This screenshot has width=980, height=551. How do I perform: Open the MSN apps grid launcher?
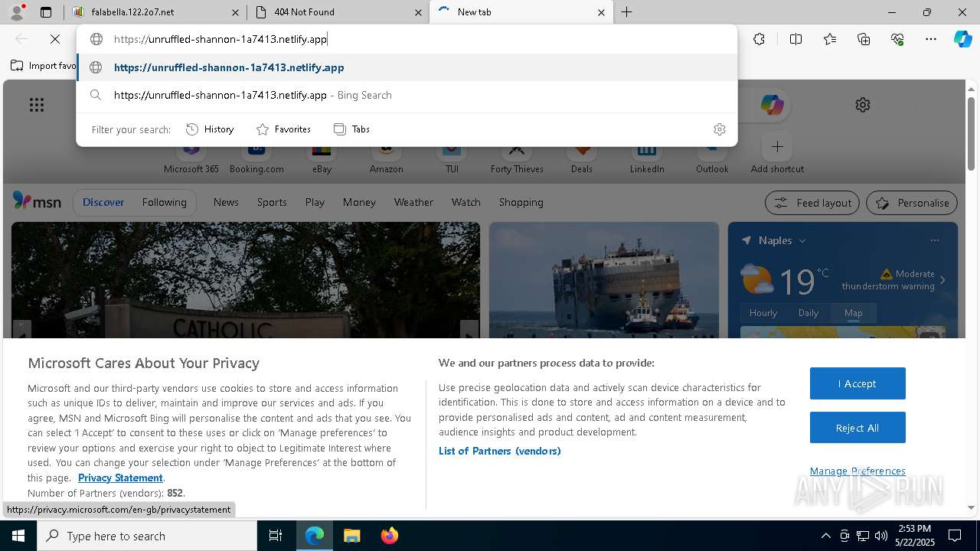coord(37,105)
